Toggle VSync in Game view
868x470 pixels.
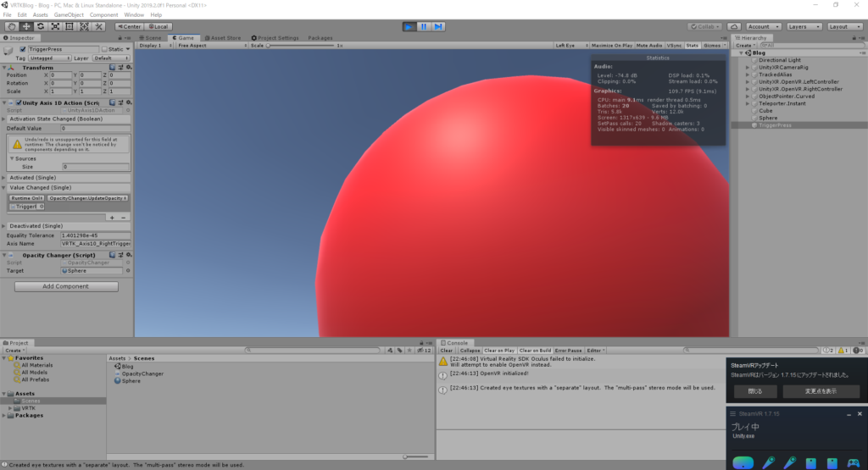674,46
